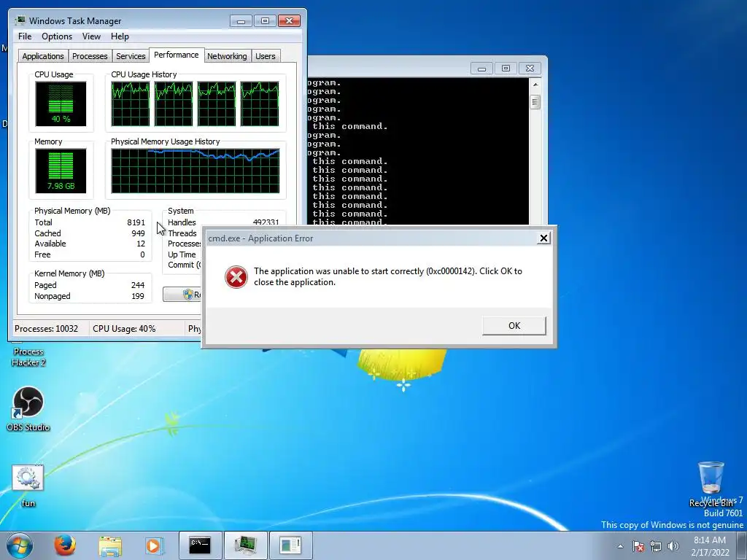747x560 pixels.
Task: Click the Nonpaged value 199
Action: pyautogui.click(x=138, y=296)
